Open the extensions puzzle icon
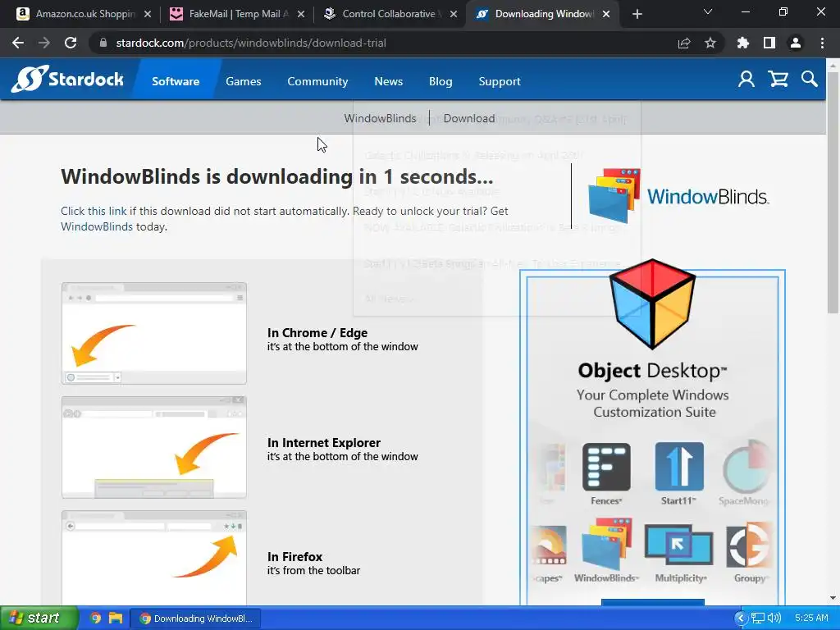Screen dimensions: 840x630 (x=743, y=43)
